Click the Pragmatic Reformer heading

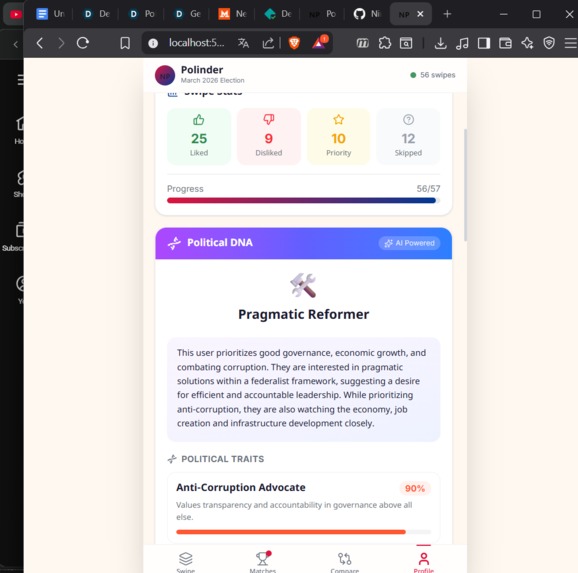coord(303,314)
